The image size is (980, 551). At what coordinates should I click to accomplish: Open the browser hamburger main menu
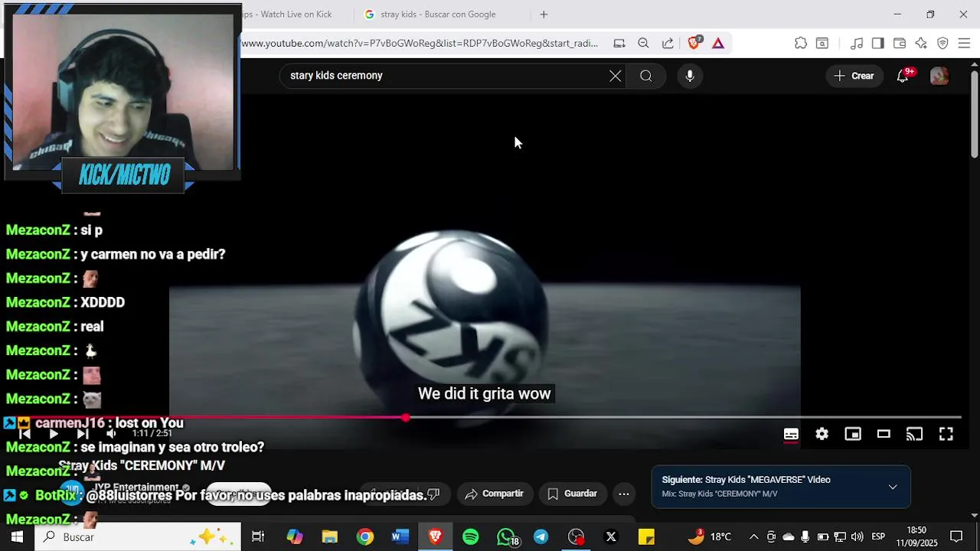click(x=964, y=43)
